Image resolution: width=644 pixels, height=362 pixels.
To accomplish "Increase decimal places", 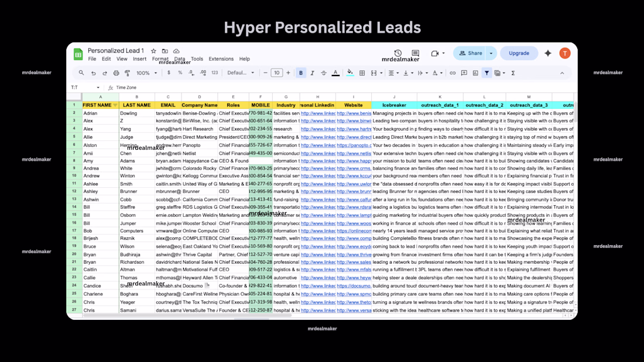I will tap(203, 73).
